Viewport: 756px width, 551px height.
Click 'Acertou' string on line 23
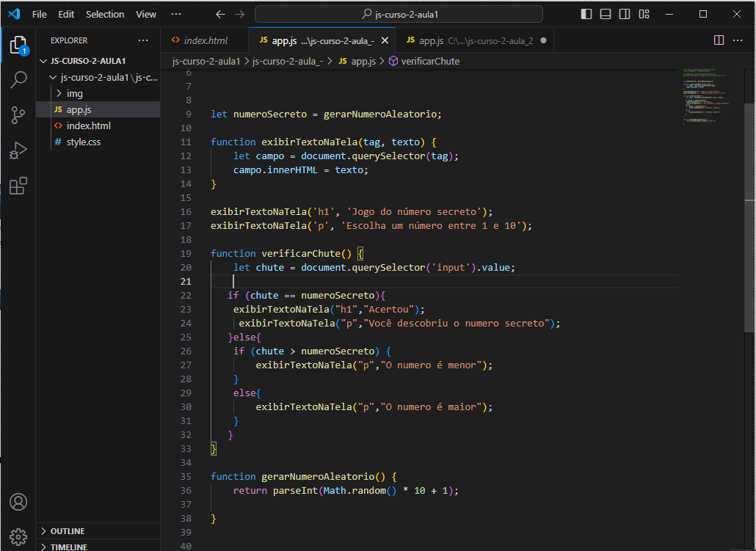(389, 310)
